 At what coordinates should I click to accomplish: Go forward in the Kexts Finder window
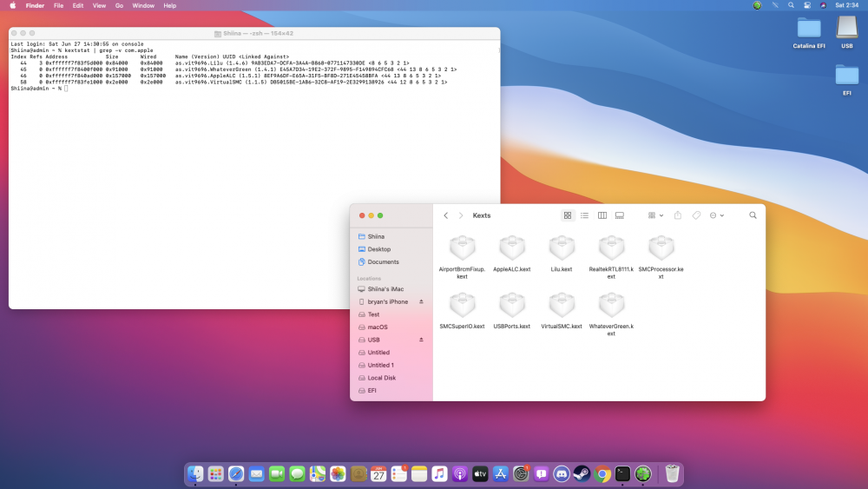[x=461, y=215]
